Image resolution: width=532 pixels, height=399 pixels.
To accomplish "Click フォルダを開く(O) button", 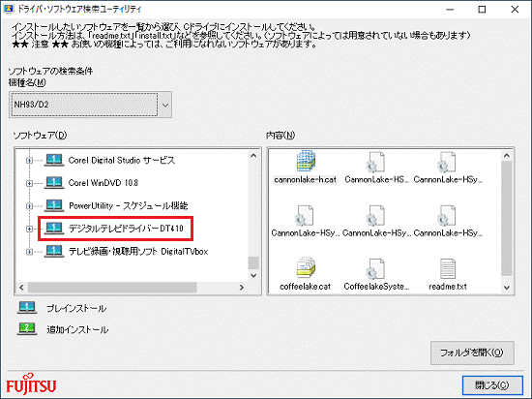I will pos(472,353).
